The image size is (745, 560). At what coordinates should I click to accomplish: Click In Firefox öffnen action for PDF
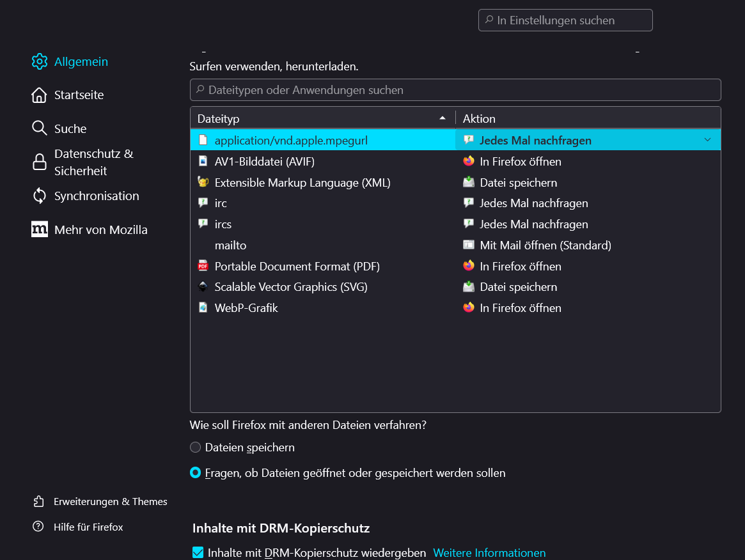521,266
